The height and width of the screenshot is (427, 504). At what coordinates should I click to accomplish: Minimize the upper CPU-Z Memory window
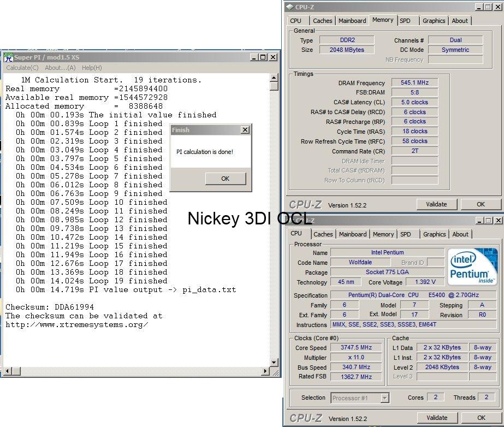click(479, 7)
